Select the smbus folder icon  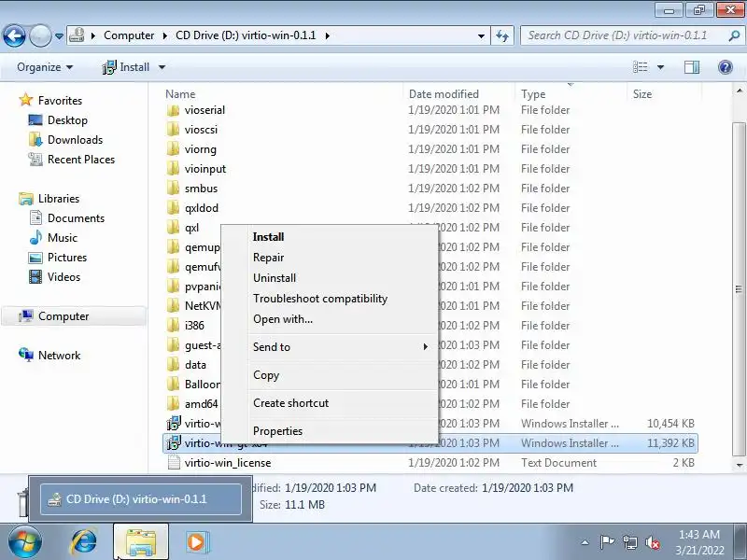[x=173, y=189]
